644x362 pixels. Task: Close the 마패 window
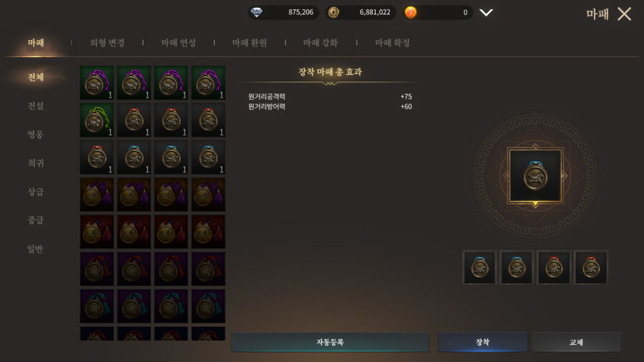pyautogui.click(x=624, y=14)
